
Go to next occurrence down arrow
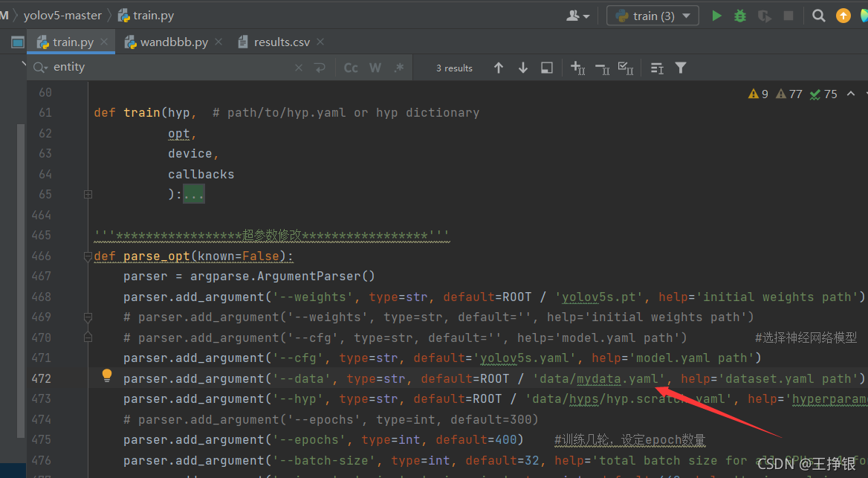[x=522, y=68]
